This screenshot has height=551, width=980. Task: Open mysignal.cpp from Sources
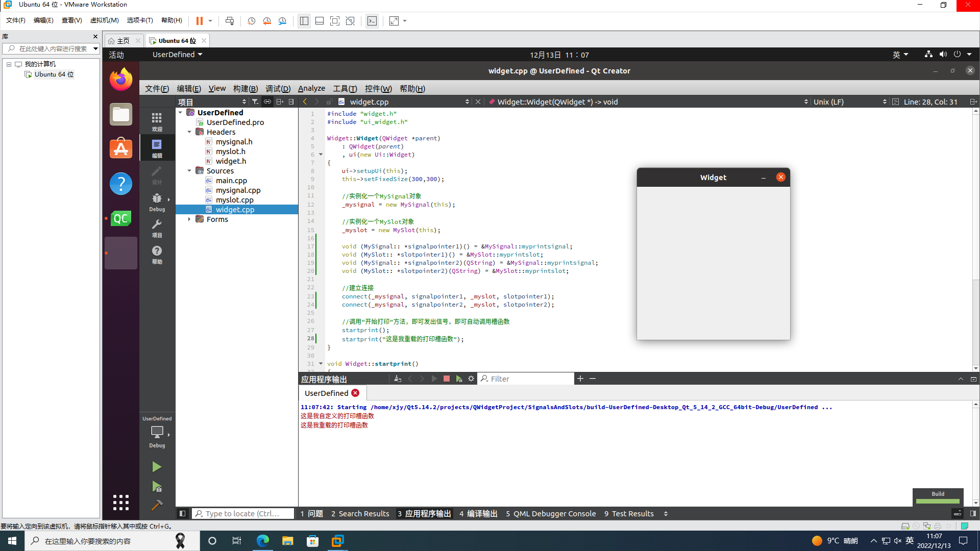(238, 190)
